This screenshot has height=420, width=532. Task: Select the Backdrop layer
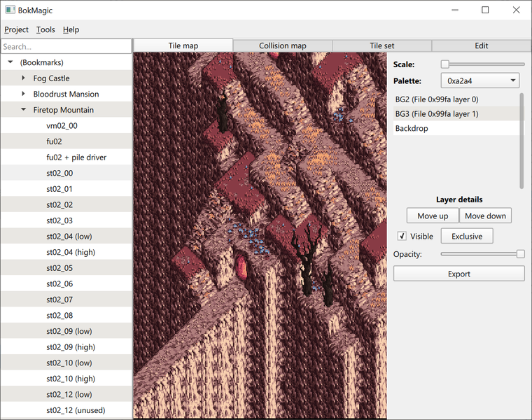[456, 128]
